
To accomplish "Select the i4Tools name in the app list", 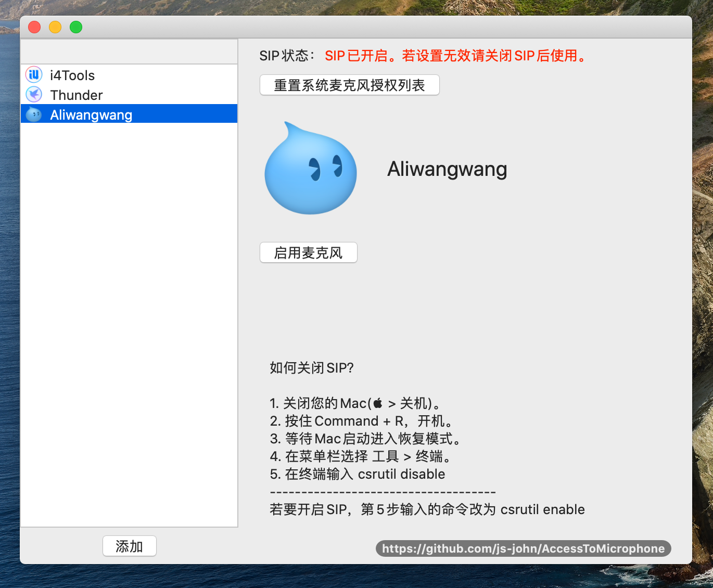I will (72, 75).
